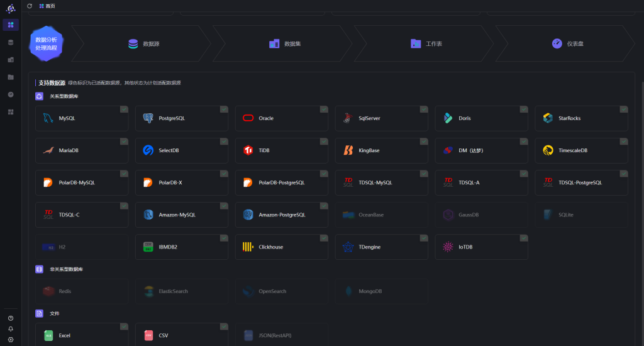
Task: Toggle the checkmark on the CSV card
Action: click(x=224, y=326)
